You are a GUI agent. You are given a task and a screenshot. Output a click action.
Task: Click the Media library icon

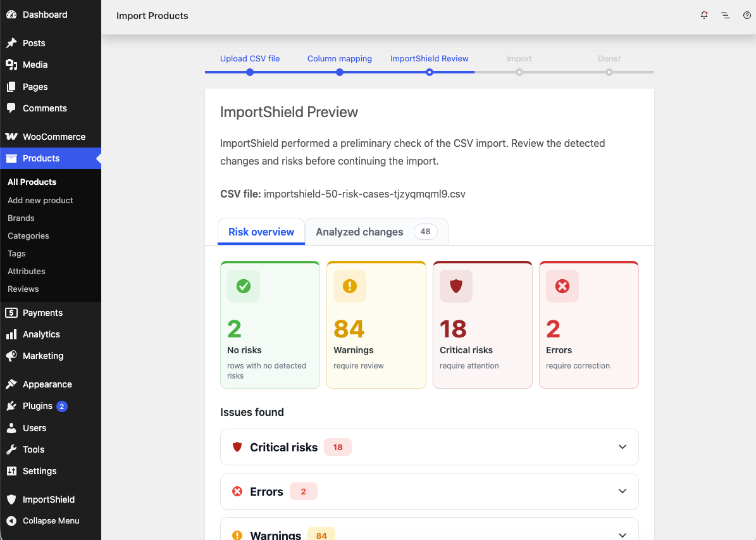click(11, 65)
